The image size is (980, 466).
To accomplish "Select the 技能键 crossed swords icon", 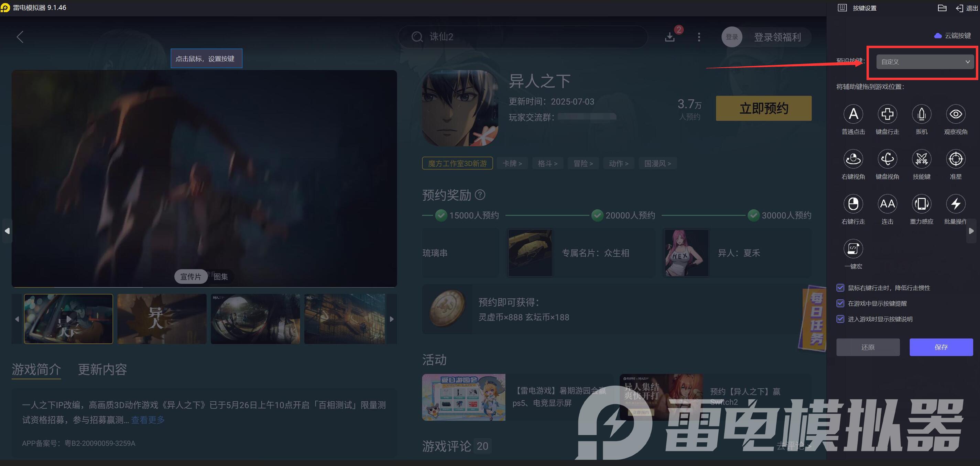I will (x=922, y=159).
